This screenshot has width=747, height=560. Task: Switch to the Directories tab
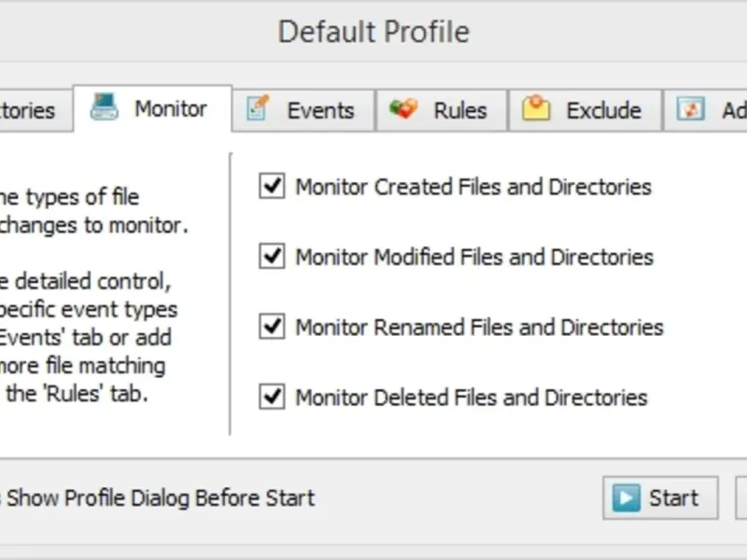[26, 110]
